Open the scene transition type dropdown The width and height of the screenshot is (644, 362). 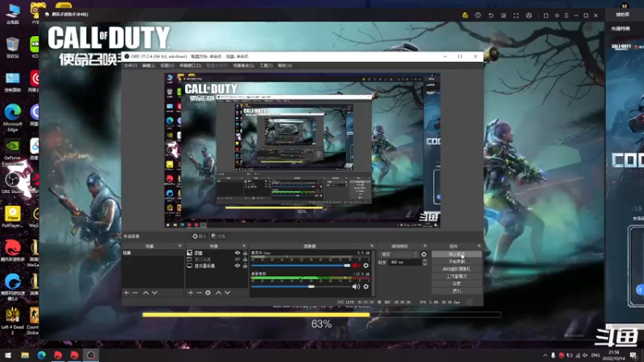(398, 254)
